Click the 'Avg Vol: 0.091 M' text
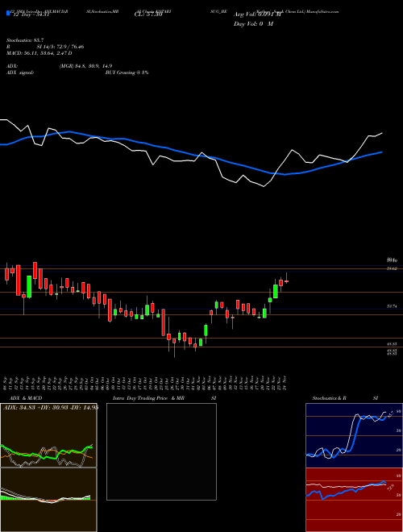 coord(257,15)
